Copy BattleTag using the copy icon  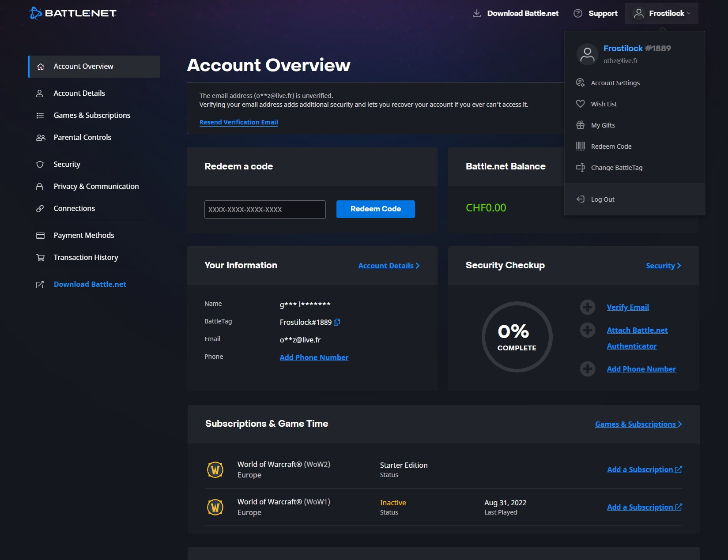(x=337, y=322)
